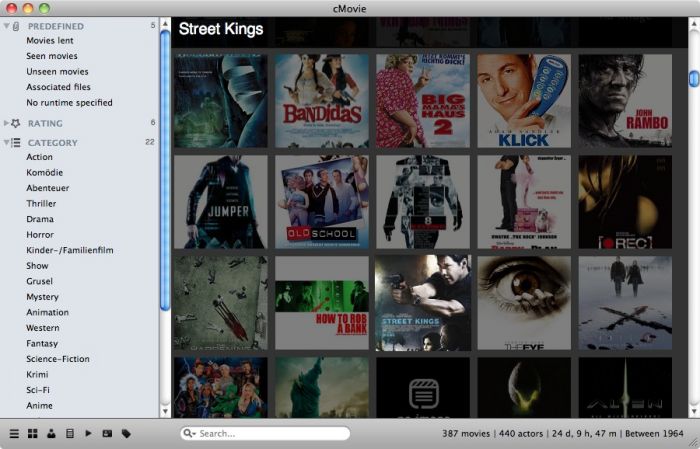
Task: Click the movie grid scrollbar up arrow
Action: click(x=694, y=23)
